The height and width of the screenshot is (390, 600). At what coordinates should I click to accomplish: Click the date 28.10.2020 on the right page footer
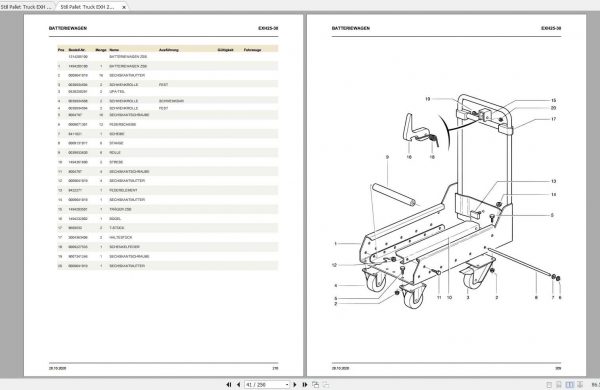tap(340, 368)
